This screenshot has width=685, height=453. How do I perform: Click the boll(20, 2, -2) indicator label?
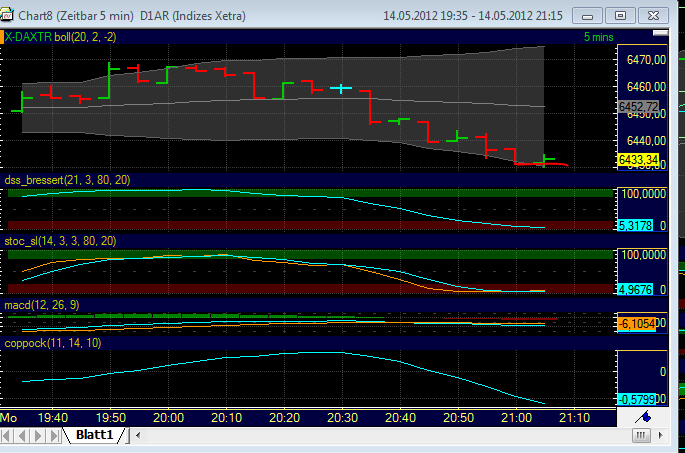[85, 37]
